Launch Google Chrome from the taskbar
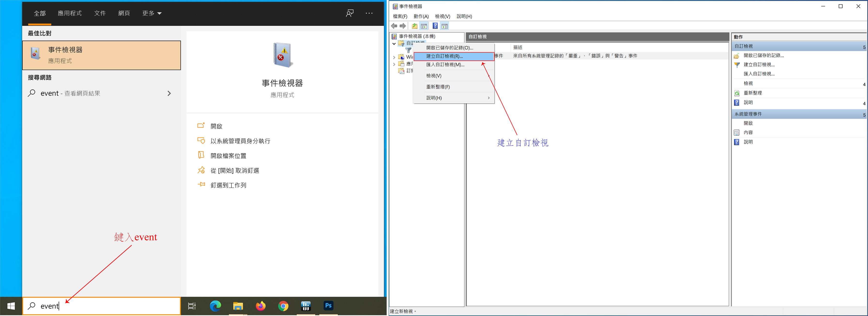The height and width of the screenshot is (316, 868). click(283, 306)
